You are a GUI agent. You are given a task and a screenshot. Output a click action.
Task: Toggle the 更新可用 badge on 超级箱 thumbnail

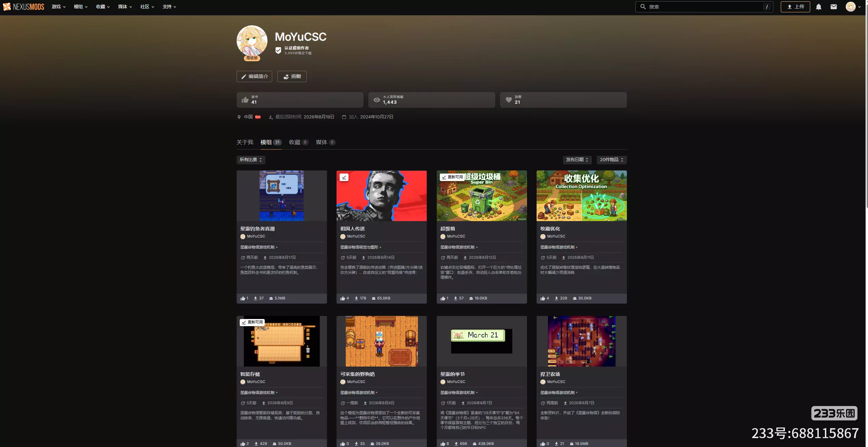[x=452, y=177]
